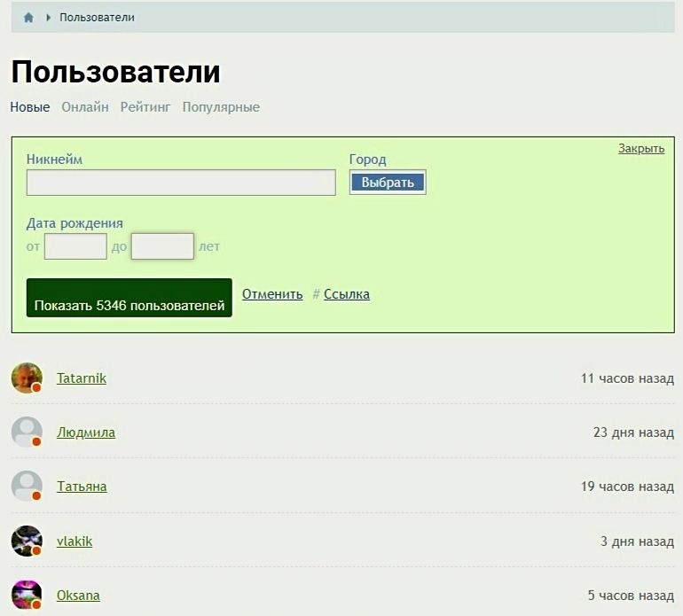The width and height of the screenshot is (683, 616).
Task: Open the Татьяна profile link
Action: pos(82,487)
